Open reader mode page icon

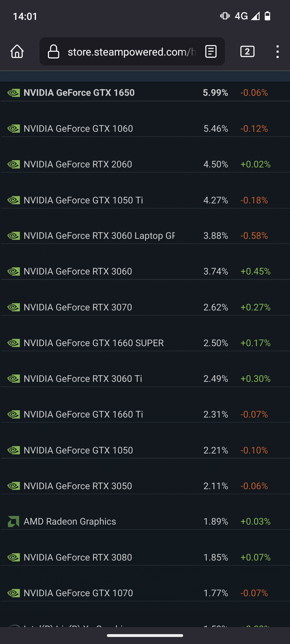(211, 52)
